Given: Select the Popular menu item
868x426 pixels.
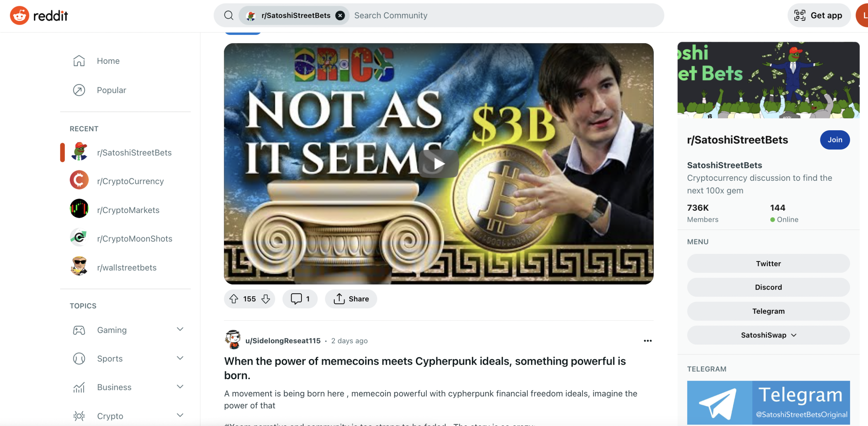Looking at the screenshot, I should 111,89.
